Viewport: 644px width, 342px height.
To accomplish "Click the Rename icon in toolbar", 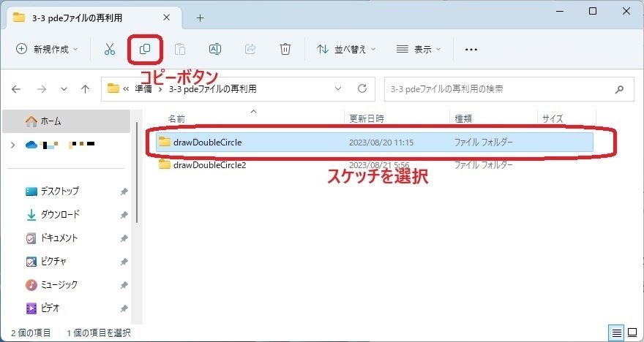I will 215,49.
